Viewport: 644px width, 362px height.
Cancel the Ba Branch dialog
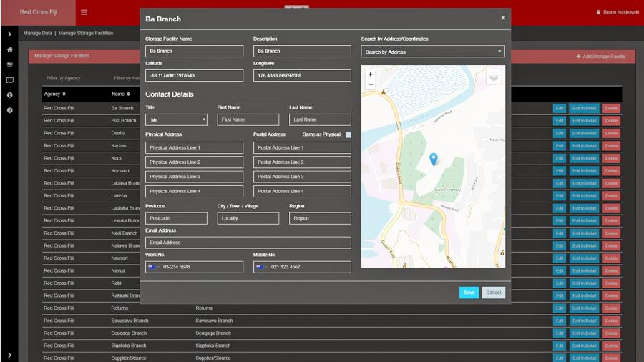(x=493, y=293)
